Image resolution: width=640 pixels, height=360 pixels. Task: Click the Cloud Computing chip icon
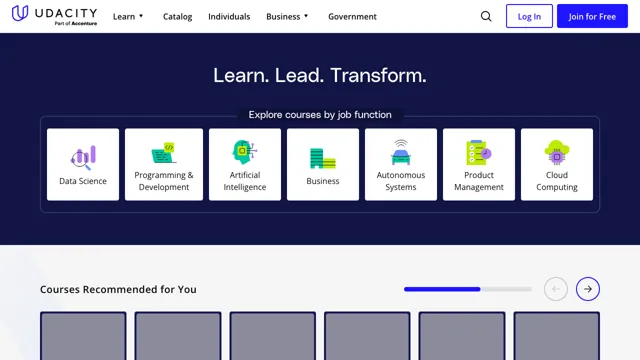pyautogui.click(x=557, y=152)
